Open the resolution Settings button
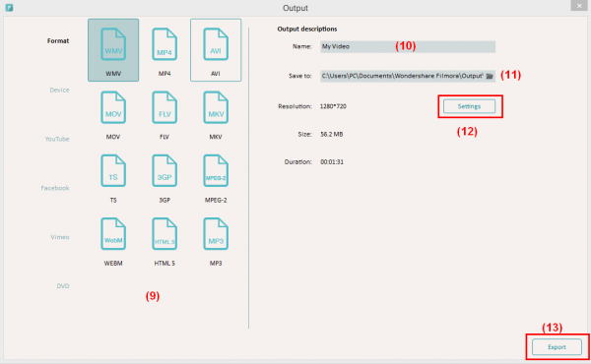This screenshot has height=364, width=591. (x=469, y=106)
